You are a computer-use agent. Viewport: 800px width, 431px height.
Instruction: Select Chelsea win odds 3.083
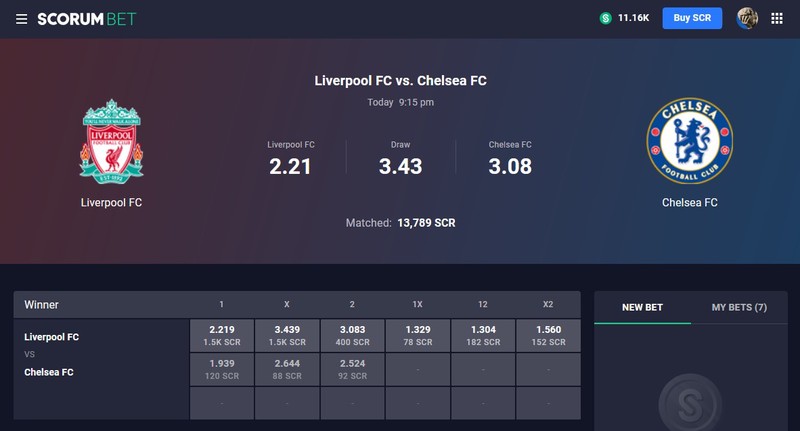tap(353, 336)
